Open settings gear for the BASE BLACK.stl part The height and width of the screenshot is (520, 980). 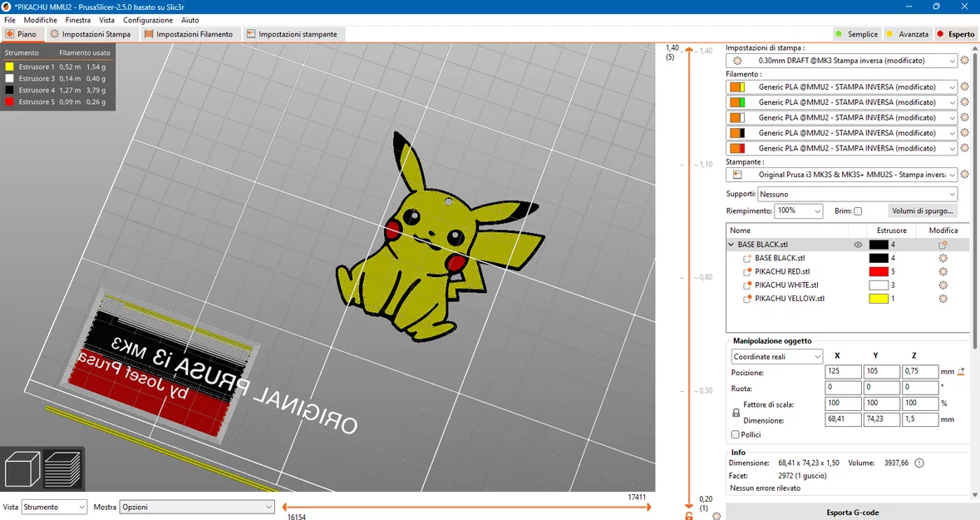tap(943, 258)
